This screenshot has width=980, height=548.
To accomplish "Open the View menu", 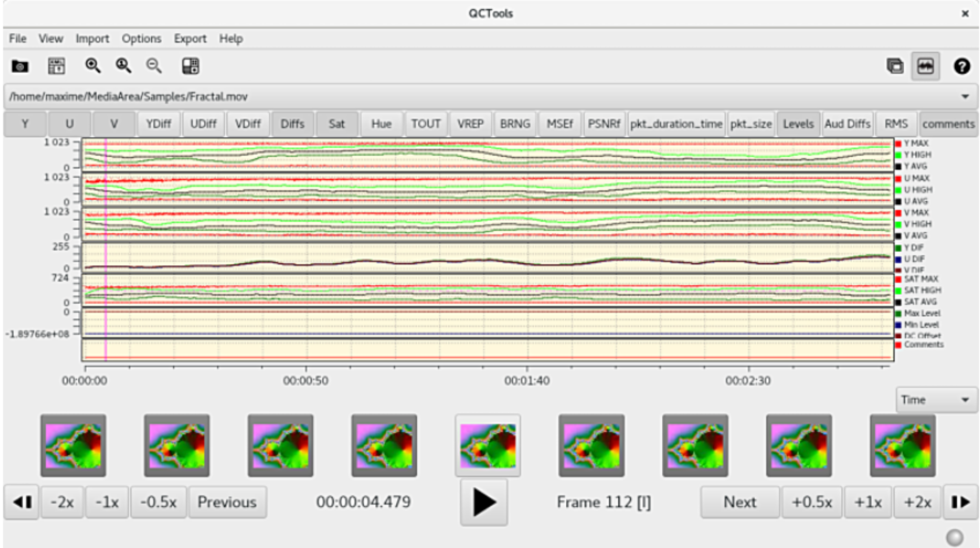I will tap(51, 38).
